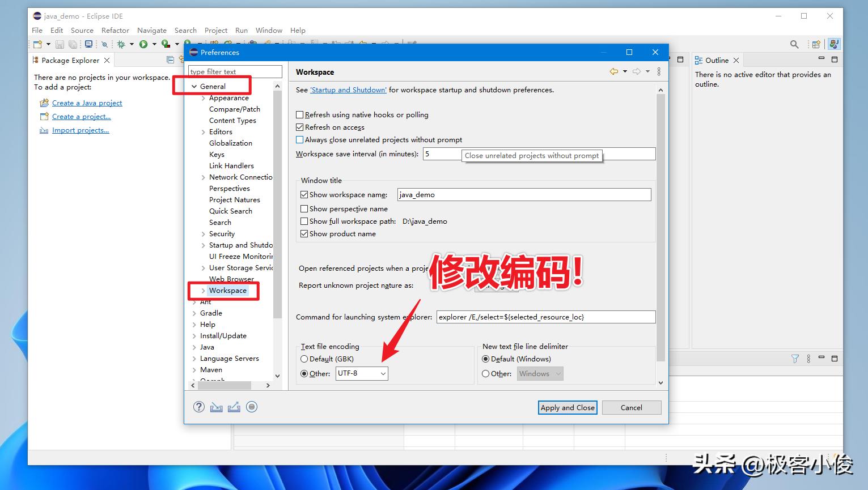Check Show perspective name
This screenshot has width=868, height=490.
pos(304,208)
